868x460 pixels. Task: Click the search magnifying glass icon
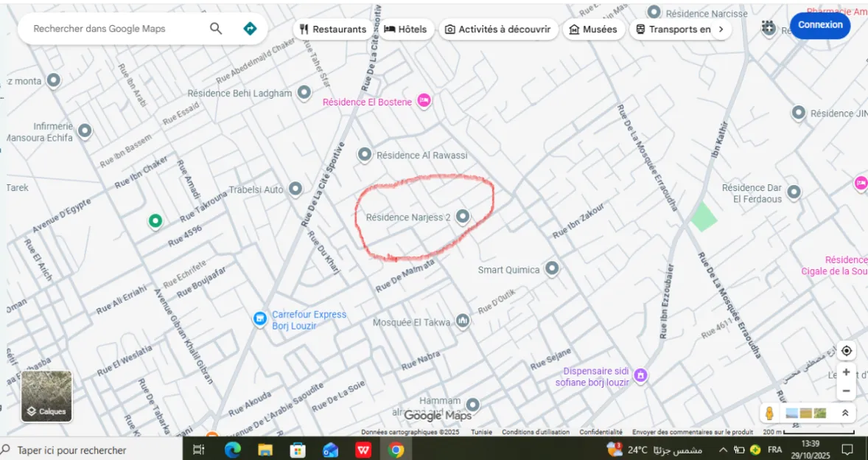pyautogui.click(x=216, y=28)
